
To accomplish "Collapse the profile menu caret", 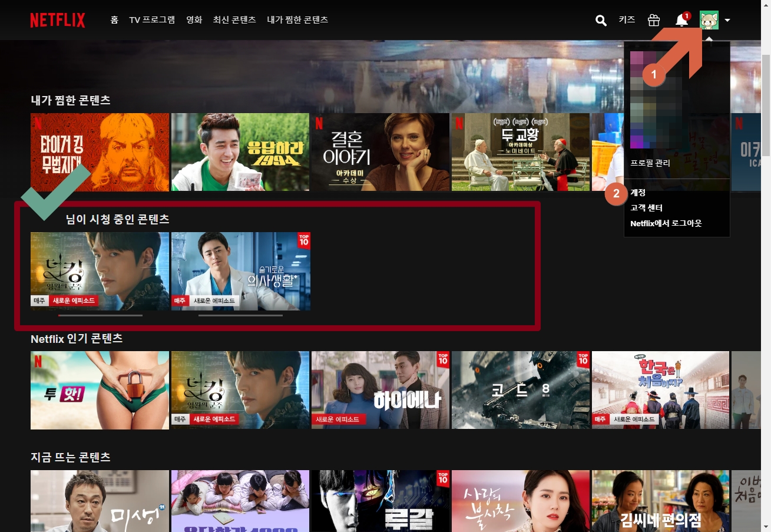I will pos(727,20).
